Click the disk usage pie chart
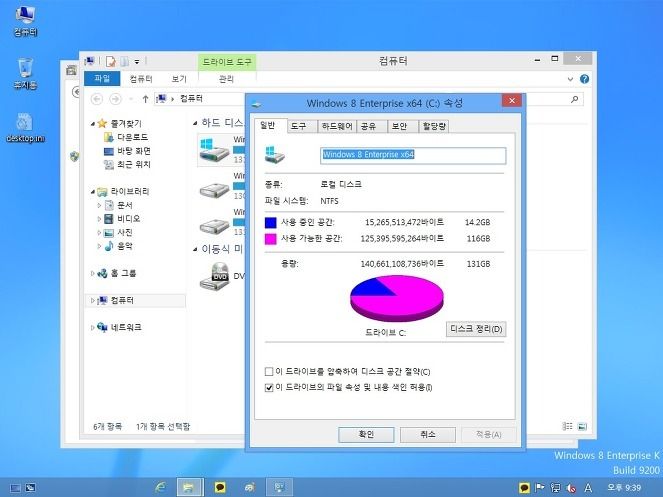Image resolution: width=663 pixels, height=497 pixels. (x=397, y=298)
